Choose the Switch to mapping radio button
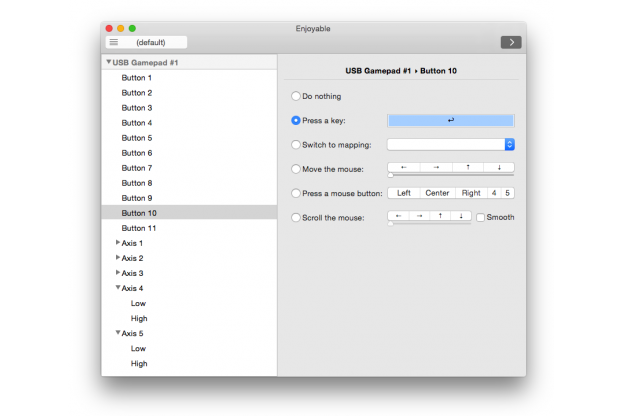The image size is (623, 416). pyautogui.click(x=296, y=145)
